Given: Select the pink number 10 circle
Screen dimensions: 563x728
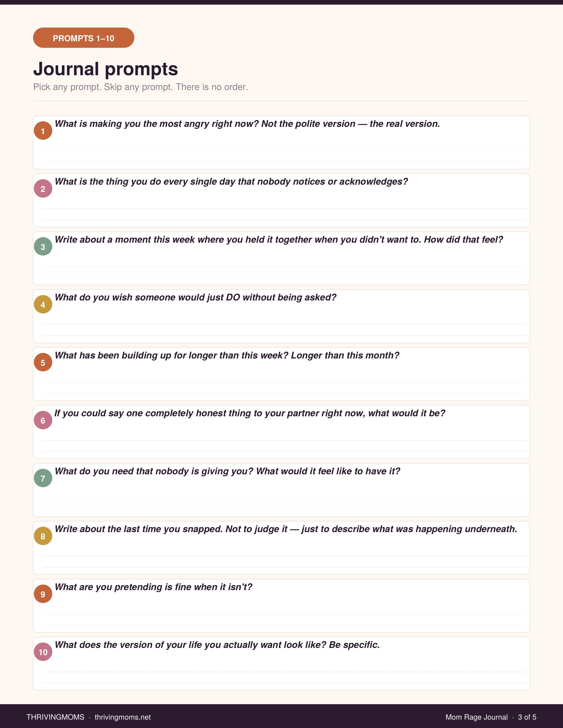Looking at the screenshot, I should pyautogui.click(x=43, y=652).
